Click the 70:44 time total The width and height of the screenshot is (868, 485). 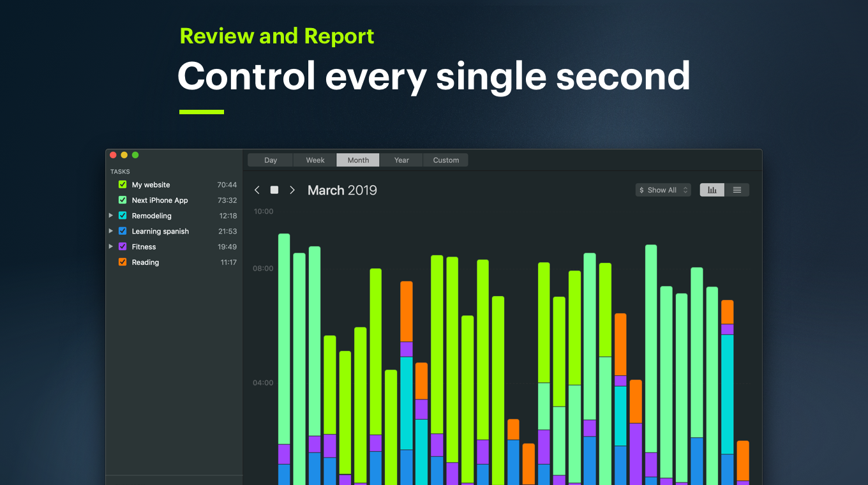tap(227, 185)
